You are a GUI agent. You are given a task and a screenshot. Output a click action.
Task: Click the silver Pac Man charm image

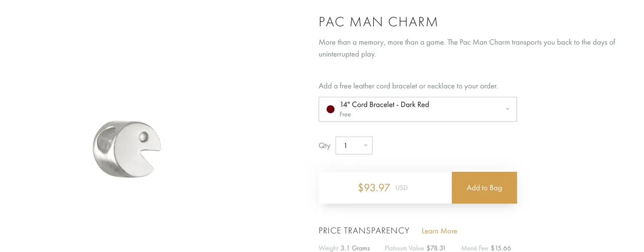pyautogui.click(x=127, y=149)
